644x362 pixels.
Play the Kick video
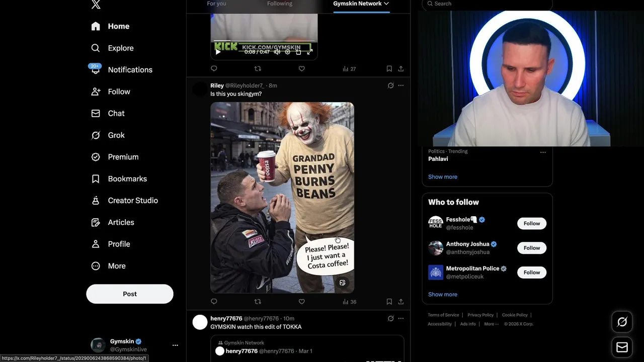[218, 52]
